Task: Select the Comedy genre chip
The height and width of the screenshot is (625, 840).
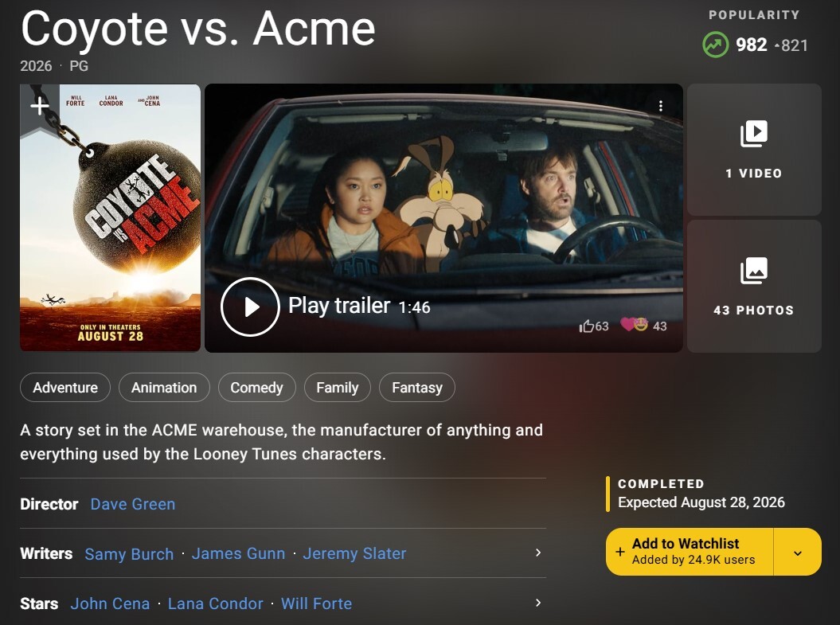Action: click(256, 387)
